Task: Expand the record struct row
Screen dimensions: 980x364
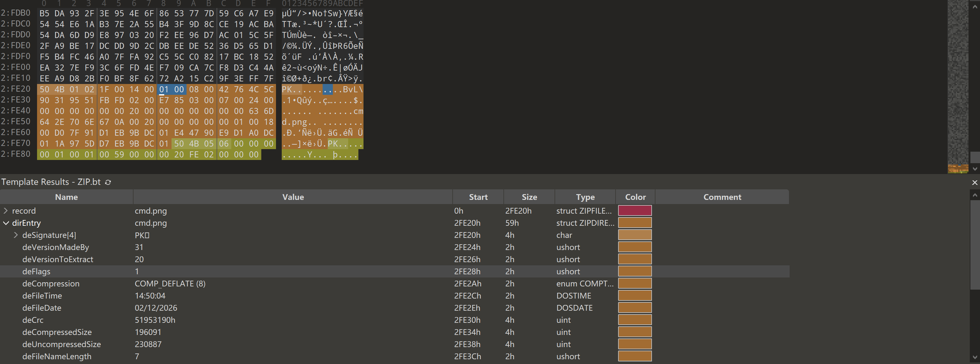Action: (x=6, y=211)
